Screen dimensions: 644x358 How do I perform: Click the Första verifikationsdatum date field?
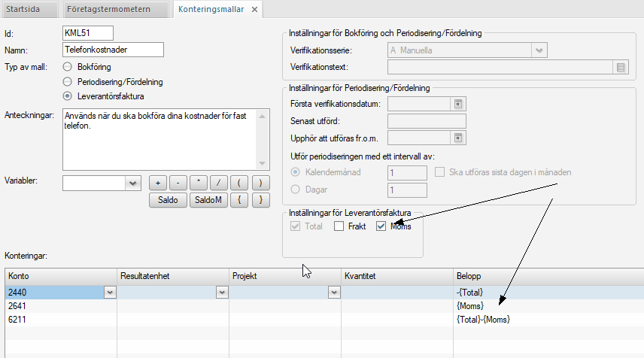click(419, 105)
